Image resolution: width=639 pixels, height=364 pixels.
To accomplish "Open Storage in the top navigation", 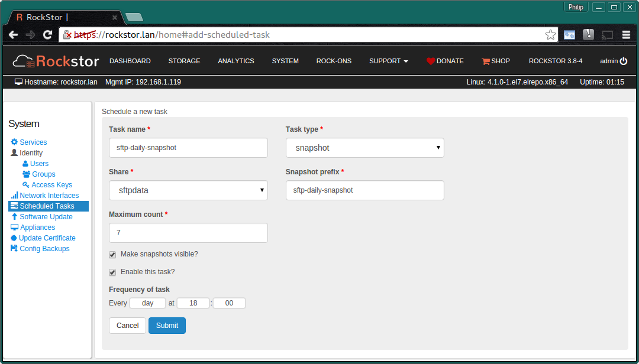I will coord(184,61).
